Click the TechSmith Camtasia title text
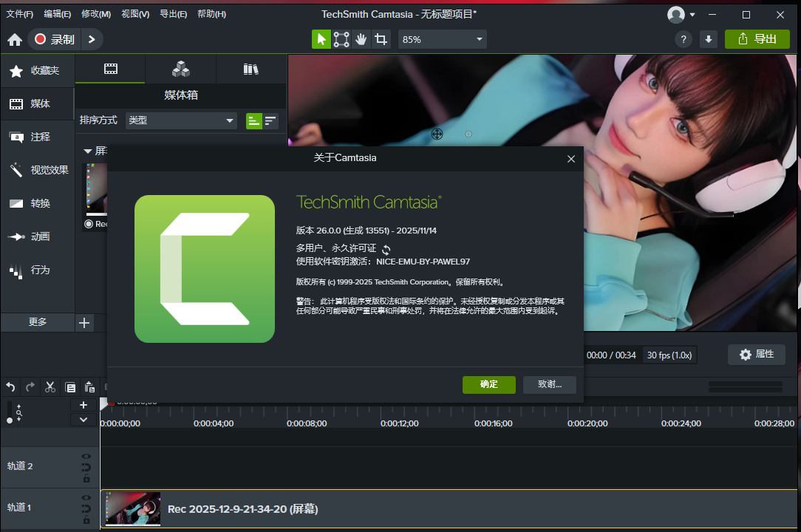Screen dimensions: 801x532 coord(369,202)
